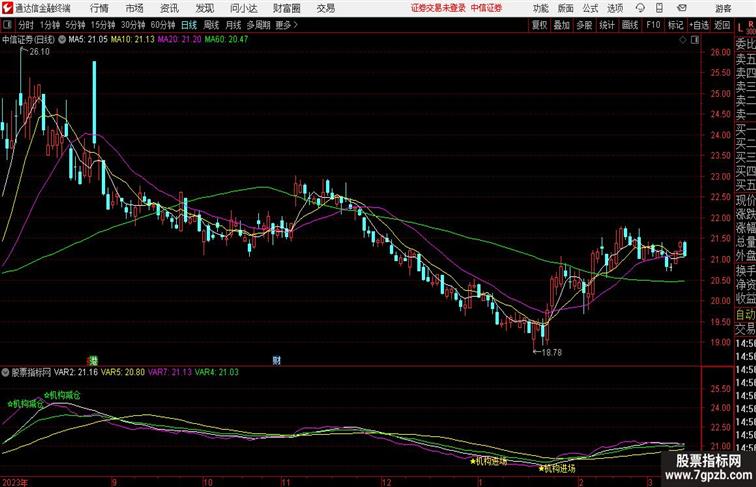Open the 公式 menu

[x=590, y=8]
